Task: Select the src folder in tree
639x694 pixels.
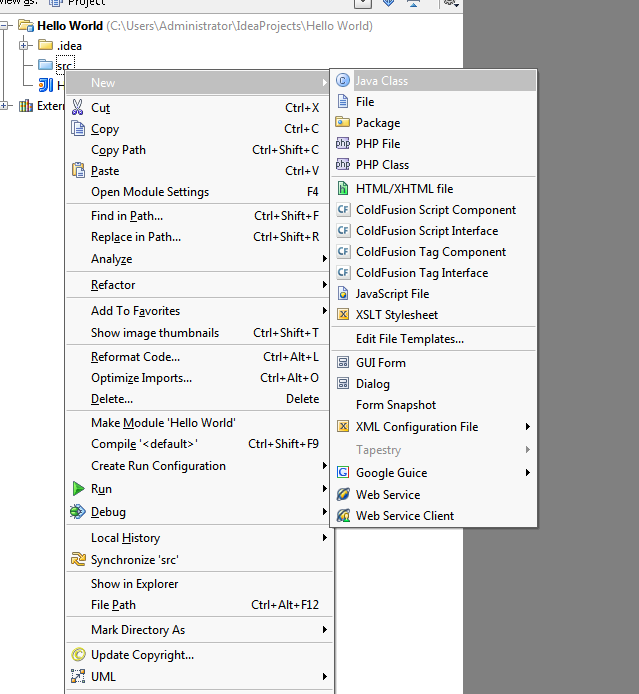Action: [x=65, y=65]
